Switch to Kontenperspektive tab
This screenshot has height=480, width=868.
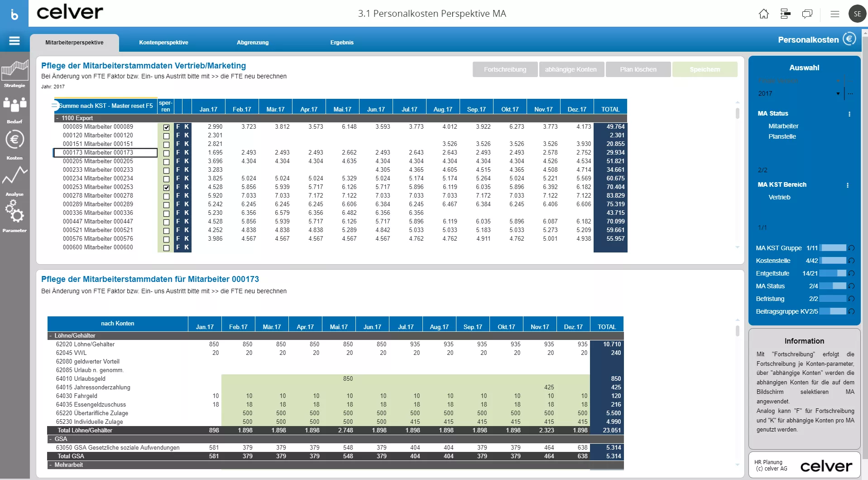[x=163, y=43]
